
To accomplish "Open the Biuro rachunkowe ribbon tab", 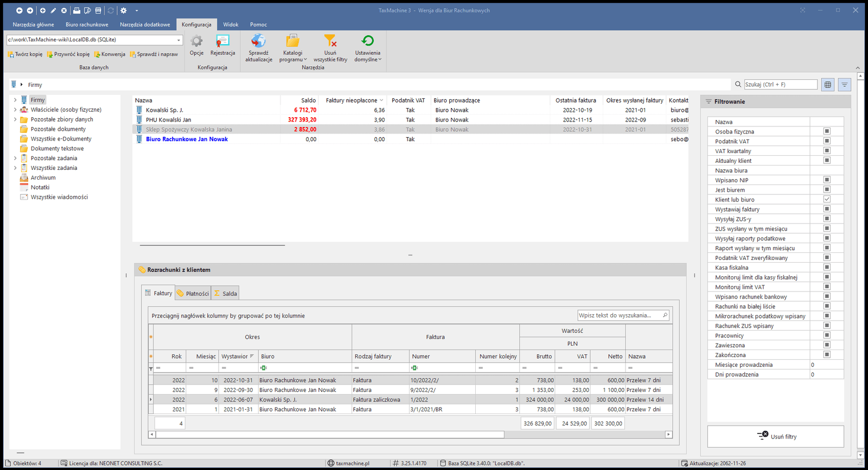I will coord(87,24).
